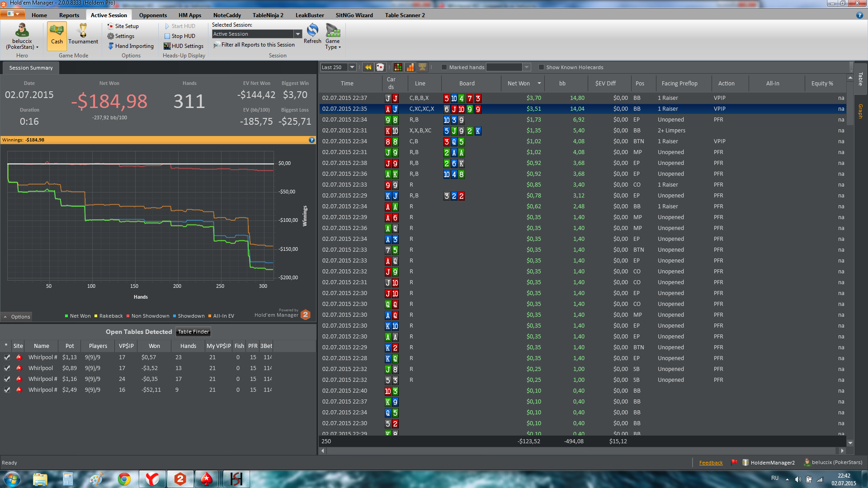
Task: Click the Feedback link
Action: (x=711, y=463)
